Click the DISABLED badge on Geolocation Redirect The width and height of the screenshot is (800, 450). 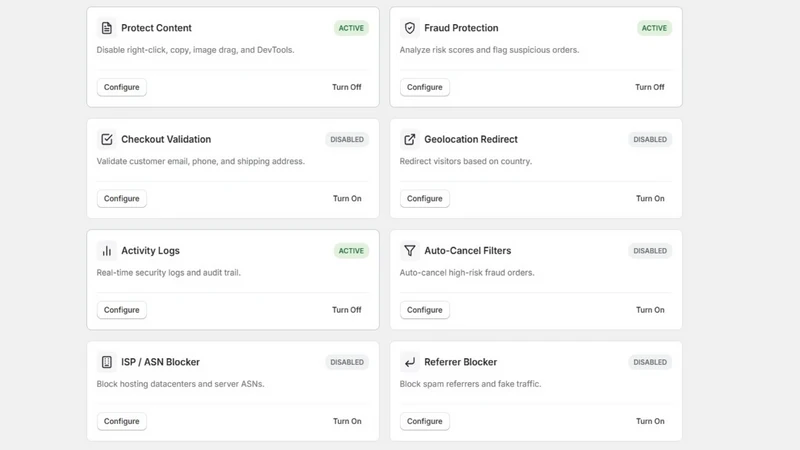click(x=650, y=139)
